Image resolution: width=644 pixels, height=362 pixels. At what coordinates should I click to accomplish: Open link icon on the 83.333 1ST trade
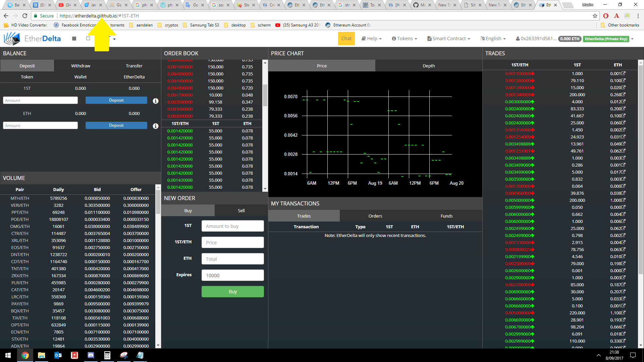(x=623, y=109)
